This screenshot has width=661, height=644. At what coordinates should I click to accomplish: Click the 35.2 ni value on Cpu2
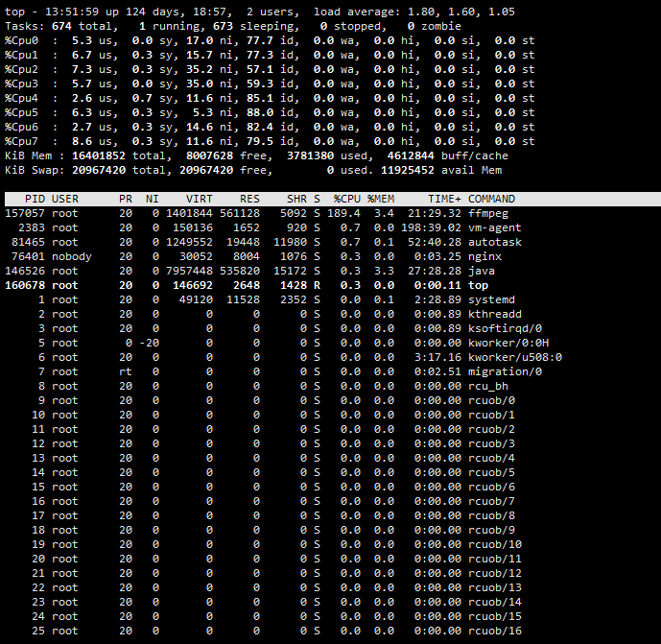pos(200,70)
